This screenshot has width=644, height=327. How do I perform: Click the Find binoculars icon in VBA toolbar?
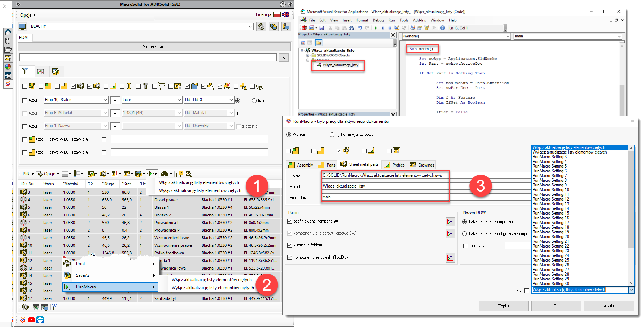351,28
